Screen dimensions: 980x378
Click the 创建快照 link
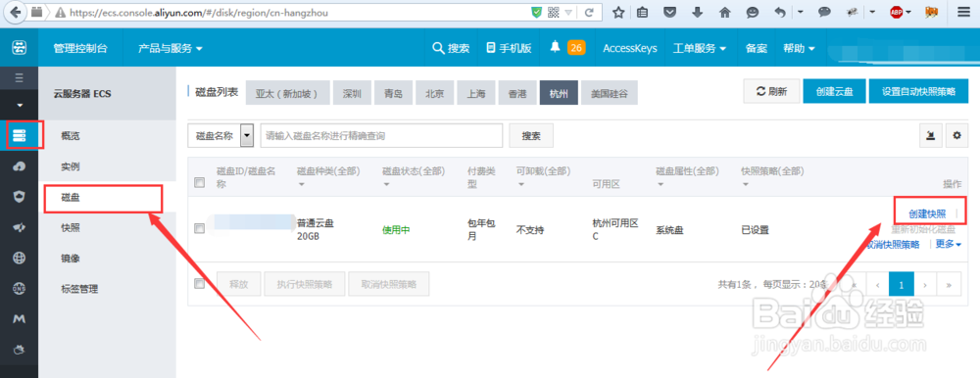[x=927, y=213]
